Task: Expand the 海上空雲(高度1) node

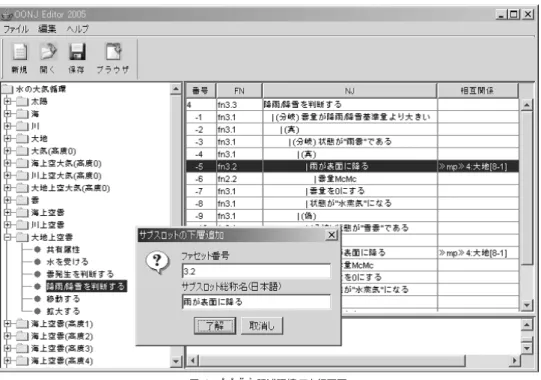Action: [x=7, y=324]
